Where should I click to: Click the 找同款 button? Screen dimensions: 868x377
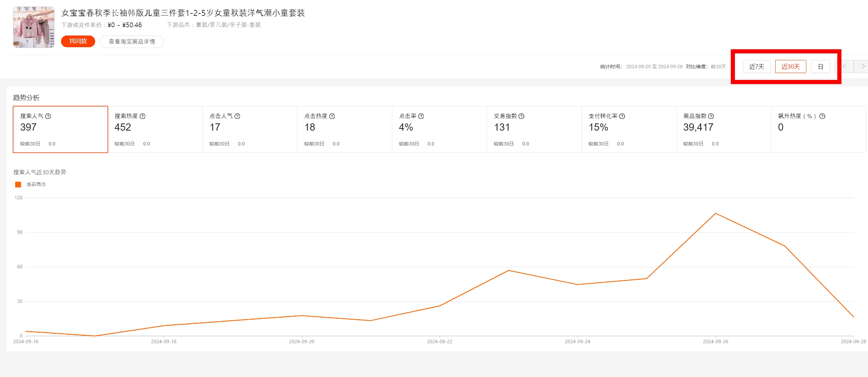pyautogui.click(x=78, y=41)
